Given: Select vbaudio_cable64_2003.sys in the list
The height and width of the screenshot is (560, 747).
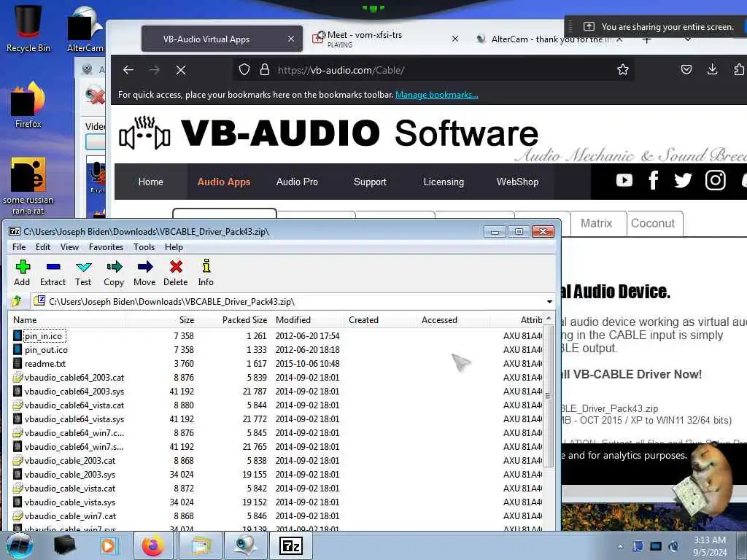Looking at the screenshot, I should pyautogui.click(x=74, y=391).
